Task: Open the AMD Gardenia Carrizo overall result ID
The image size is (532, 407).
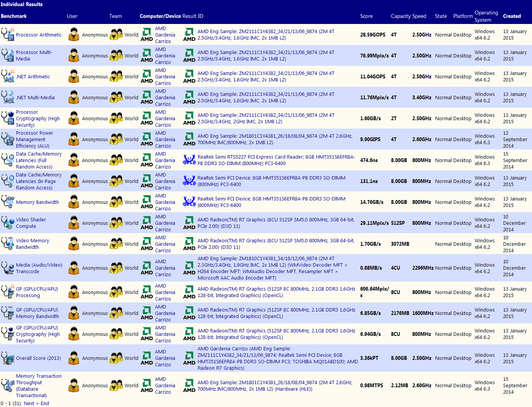Action: tap(277, 358)
